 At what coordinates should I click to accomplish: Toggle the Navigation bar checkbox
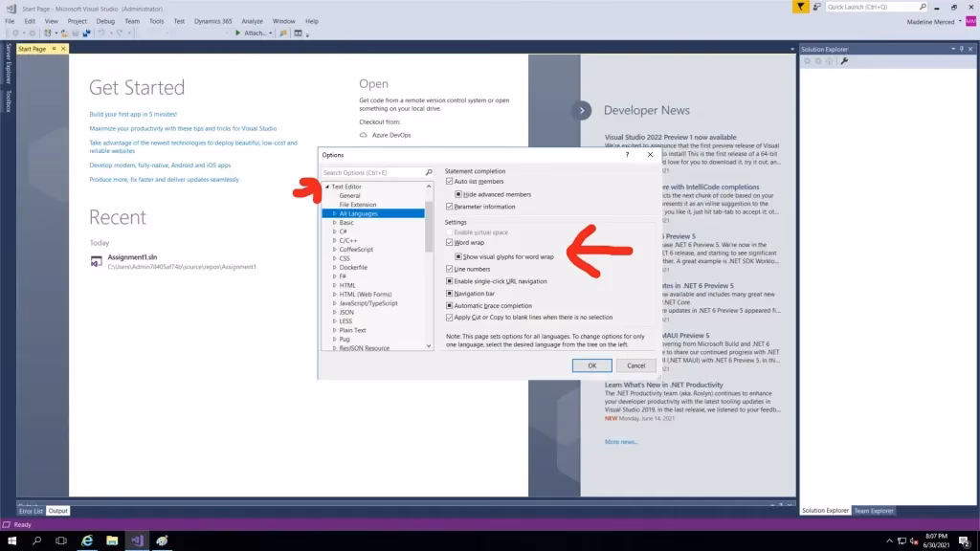coord(450,294)
